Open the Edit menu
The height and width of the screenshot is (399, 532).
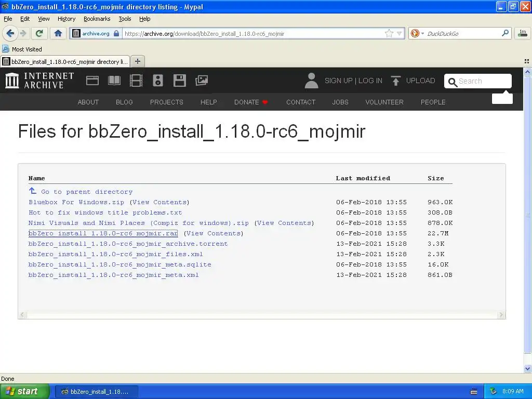coord(25,19)
